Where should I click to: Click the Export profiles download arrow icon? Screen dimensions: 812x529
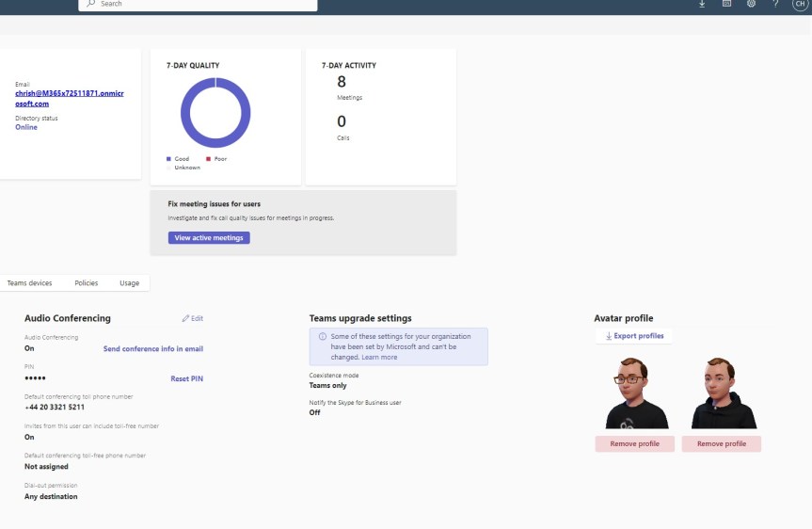click(609, 336)
